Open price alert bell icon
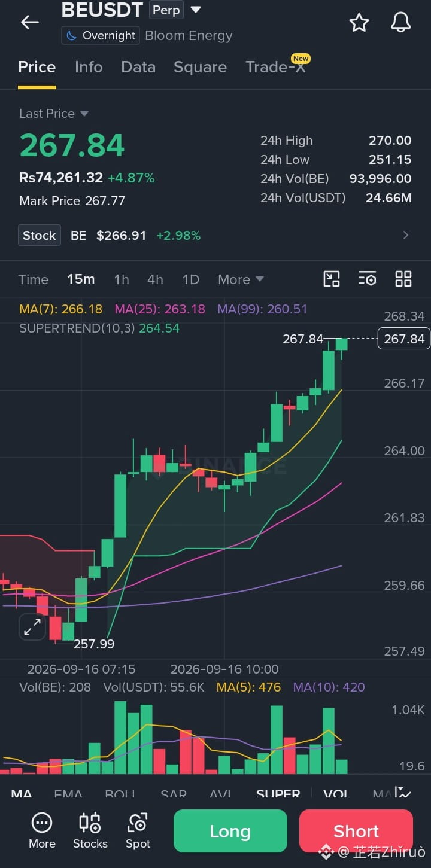431x868 pixels. click(400, 23)
